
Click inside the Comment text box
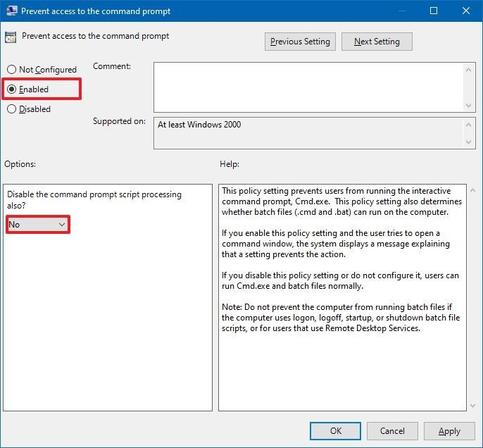point(308,87)
